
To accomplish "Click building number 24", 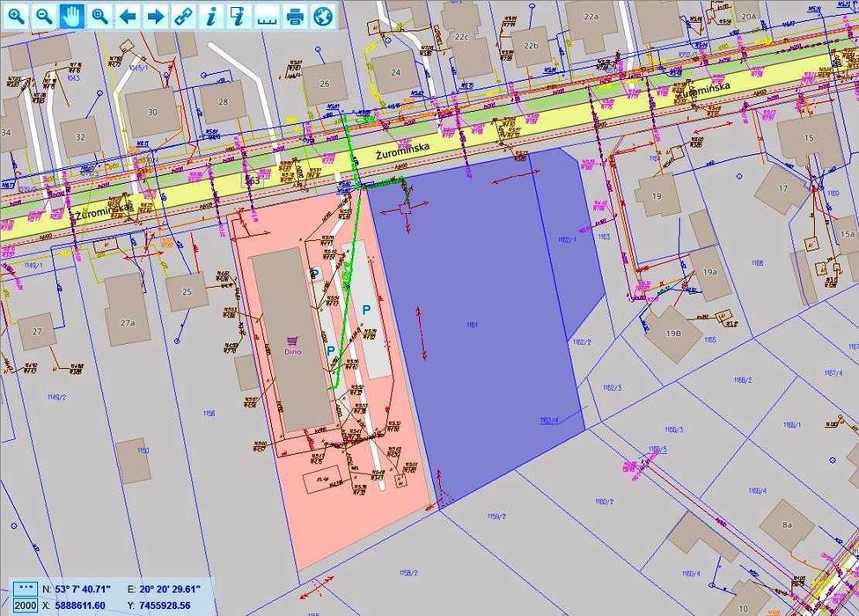I will click(x=395, y=72).
